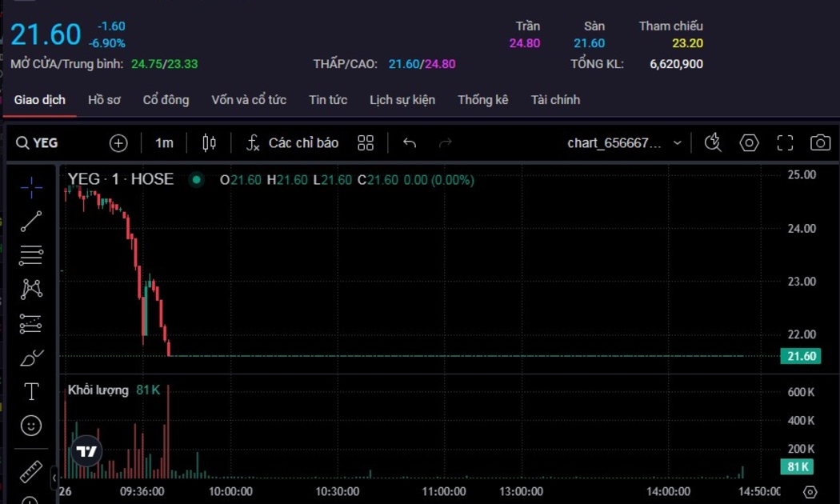Select the crosshair cursor tool
The image size is (840, 504).
pyautogui.click(x=31, y=188)
